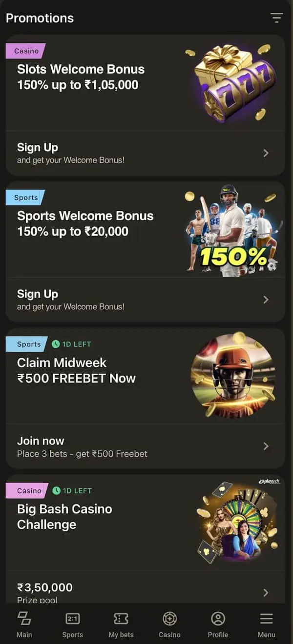This screenshot has height=644, width=293.
Task: Open the Sports tab icon
Action: pos(72,618)
